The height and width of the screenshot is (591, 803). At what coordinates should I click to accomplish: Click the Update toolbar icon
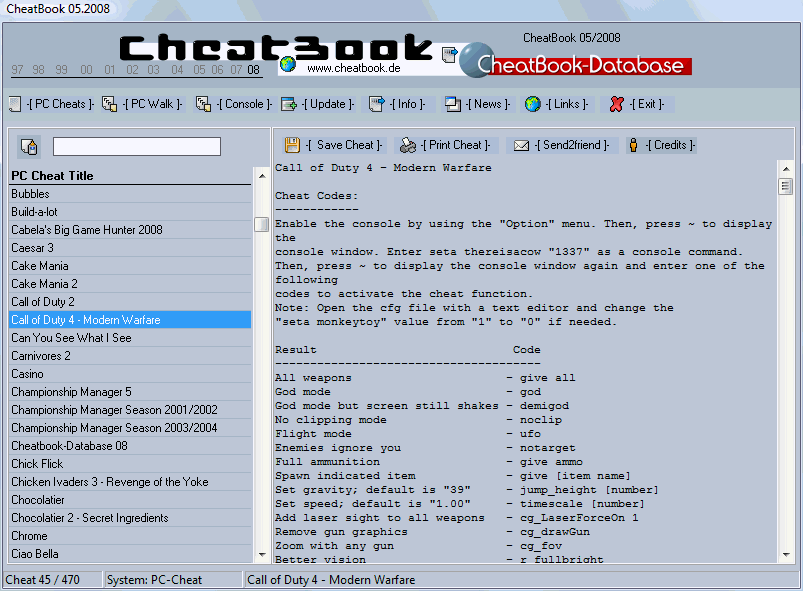click(289, 104)
